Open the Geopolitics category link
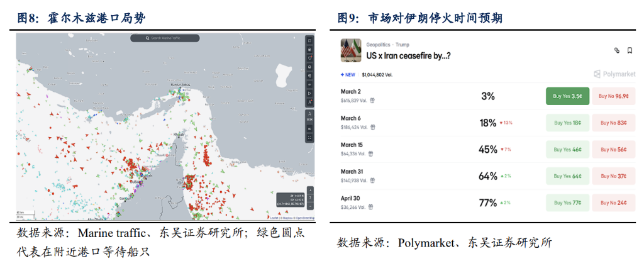 [378, 44]
